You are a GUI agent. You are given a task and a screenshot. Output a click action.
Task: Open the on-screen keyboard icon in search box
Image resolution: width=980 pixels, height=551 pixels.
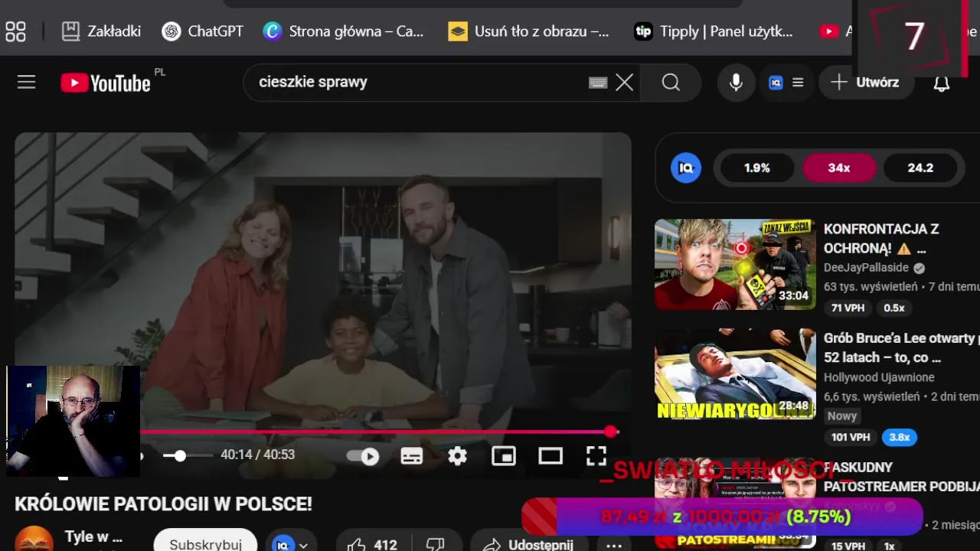598,83
